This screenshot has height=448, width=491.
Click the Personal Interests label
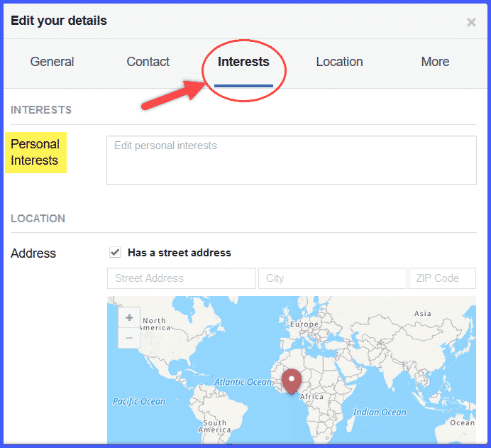pyautogui.click(x=35, y=153)
